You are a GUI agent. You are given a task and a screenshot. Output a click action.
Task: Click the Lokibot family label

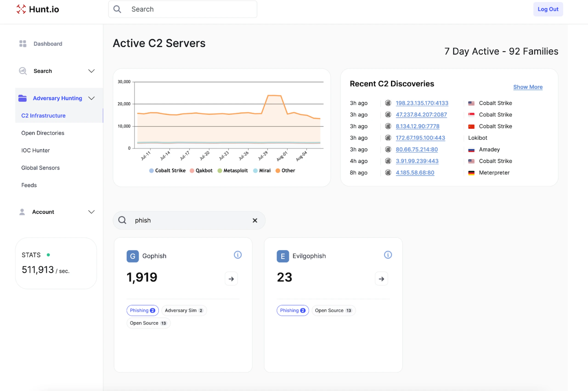[478, 138]
